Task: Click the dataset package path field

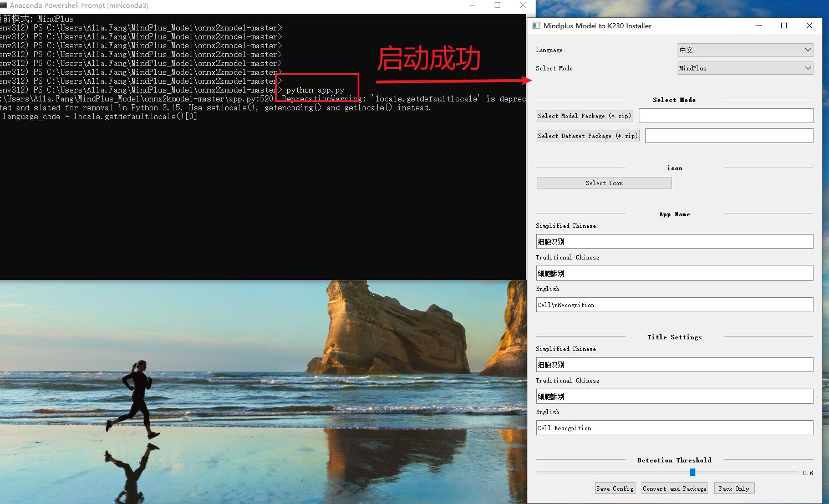Action: pos(729,136)
